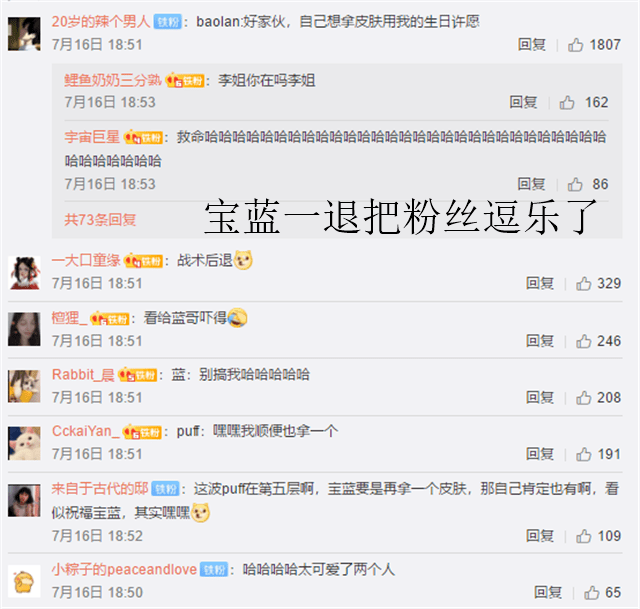
Task: Open avatar of 20岁的辣个男人
Action: 24,34
